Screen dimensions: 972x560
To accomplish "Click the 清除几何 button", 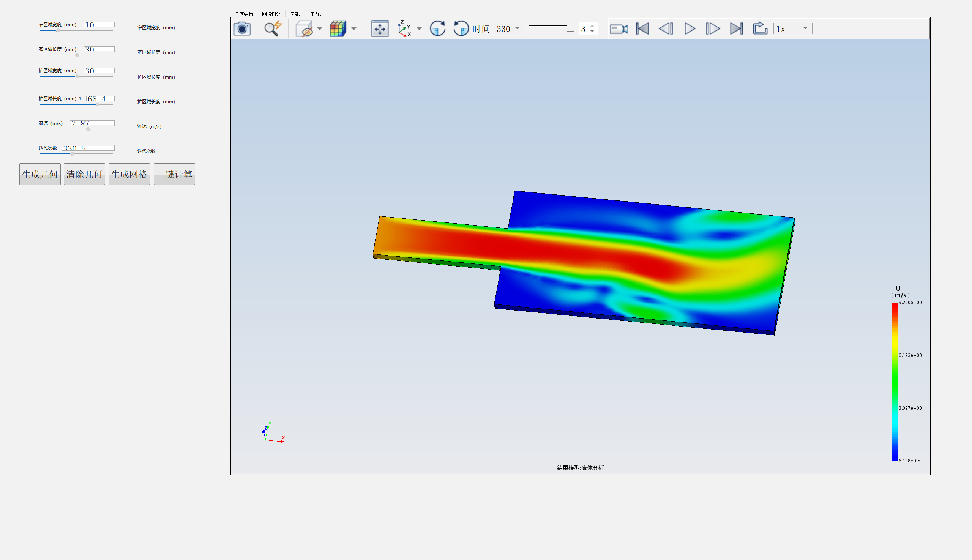I will click(x=84, y=174).
